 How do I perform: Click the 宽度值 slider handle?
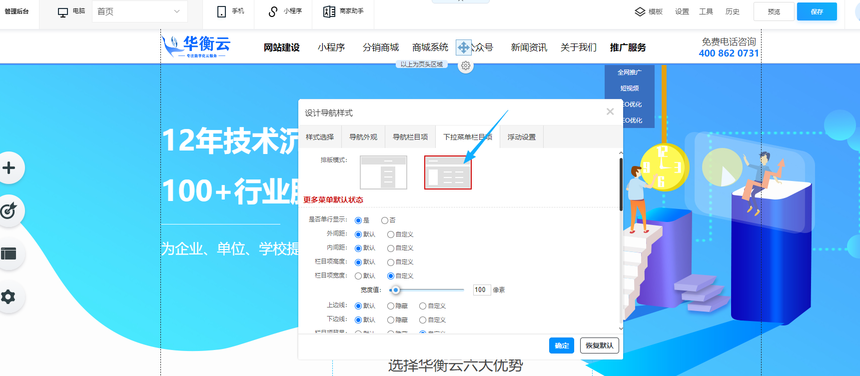[395, 290]
